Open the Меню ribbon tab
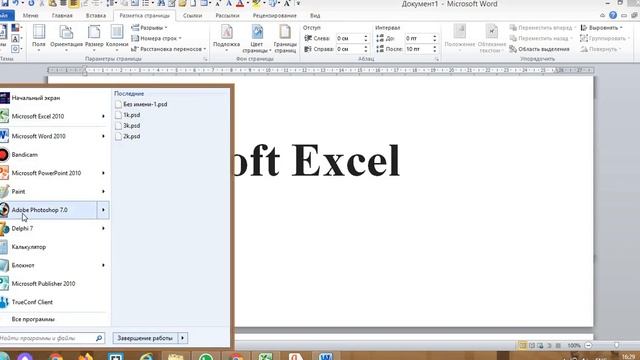The height and width of the screenshot is (360, 640). [31, 16]
